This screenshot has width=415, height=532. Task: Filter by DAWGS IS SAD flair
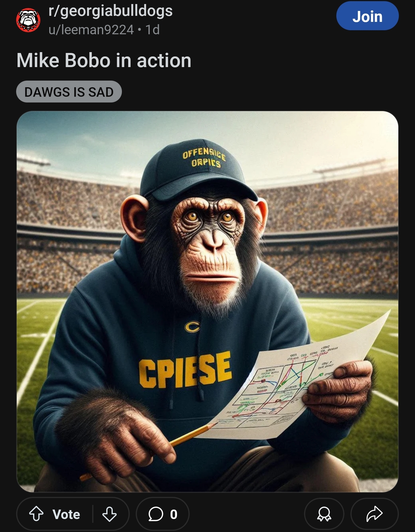69,92
